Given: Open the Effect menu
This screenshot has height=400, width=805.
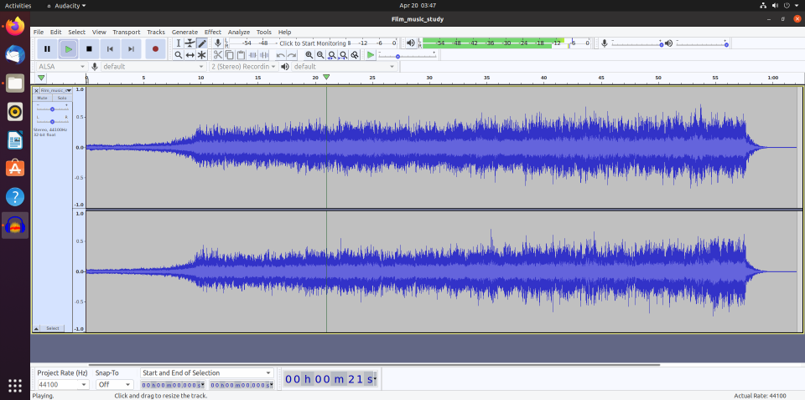Looking at the screenshot, I should [x=213, y=32].
